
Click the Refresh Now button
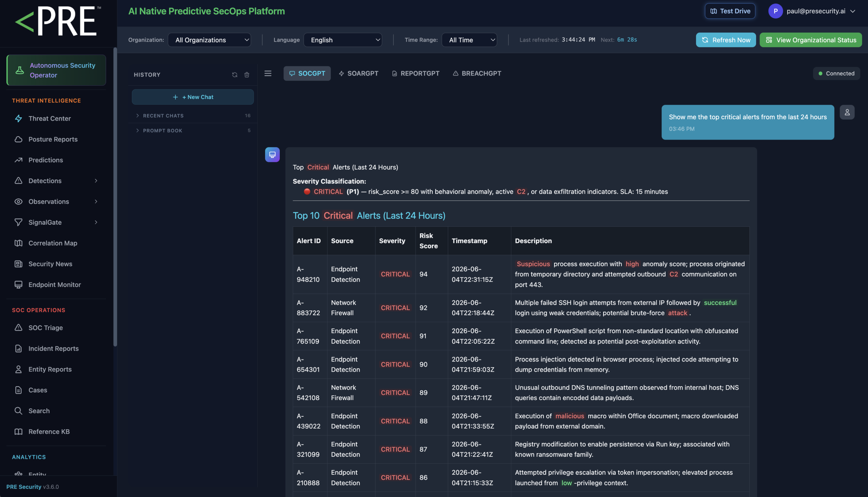tap(726, 40)
